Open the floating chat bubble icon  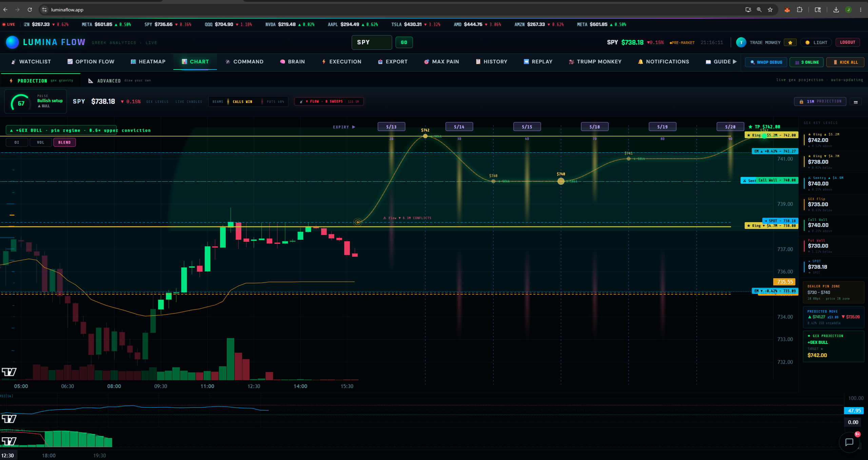point(849,442)
